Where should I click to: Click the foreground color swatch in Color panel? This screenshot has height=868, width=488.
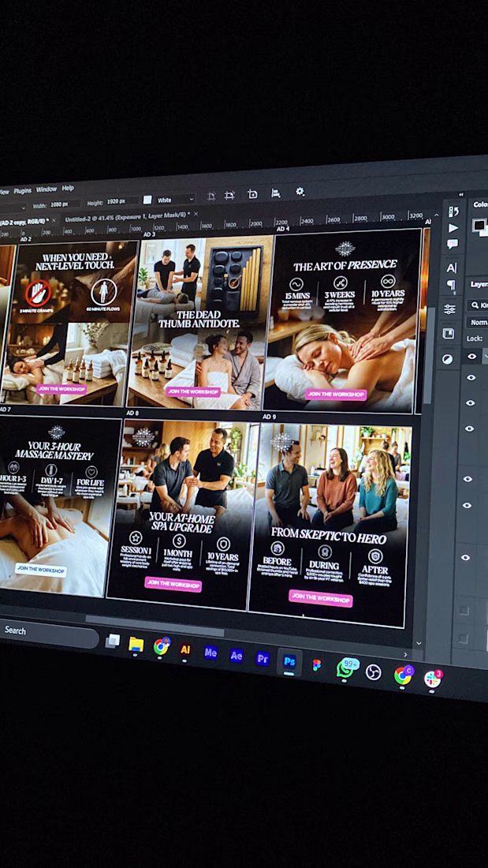pyautogui.click(x=478, y=224)
